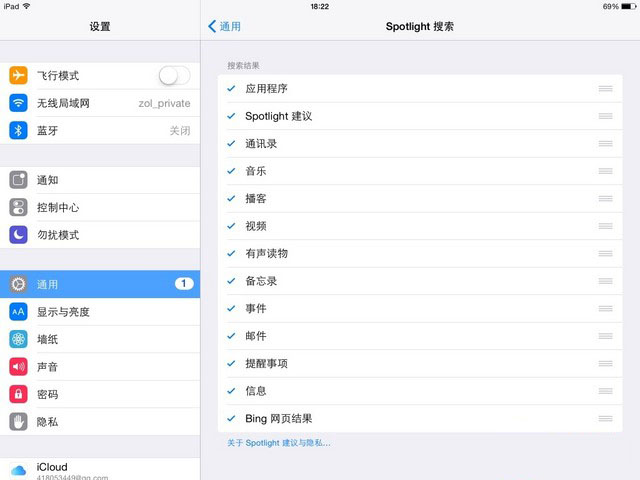Image resolution: width=640 pixels, height=480 pixels.
Task: Tap the General (通用) gear icon
Action: 18,284
